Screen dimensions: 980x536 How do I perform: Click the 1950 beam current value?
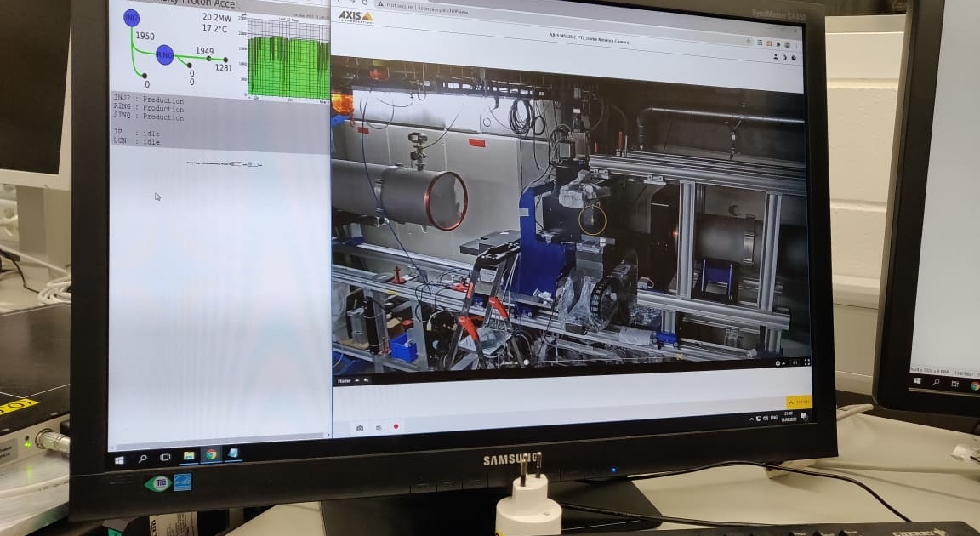(145, 37)
